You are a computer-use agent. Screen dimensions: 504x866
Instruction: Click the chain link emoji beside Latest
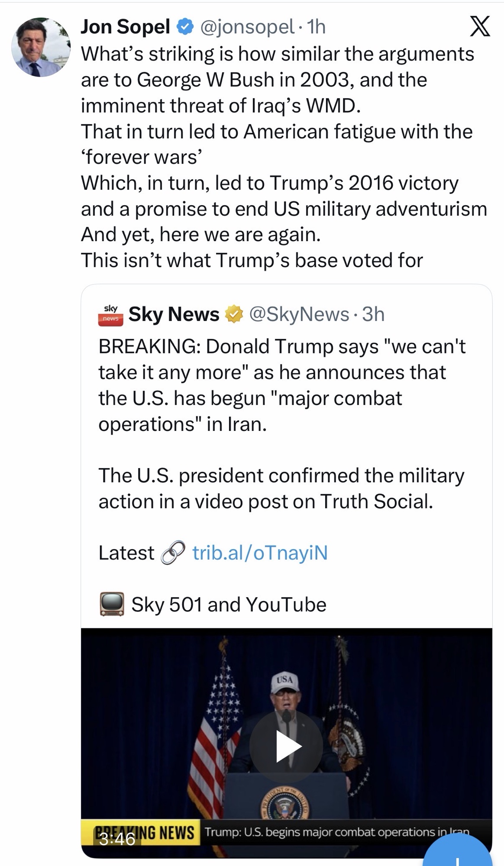(x=173, y=553)
